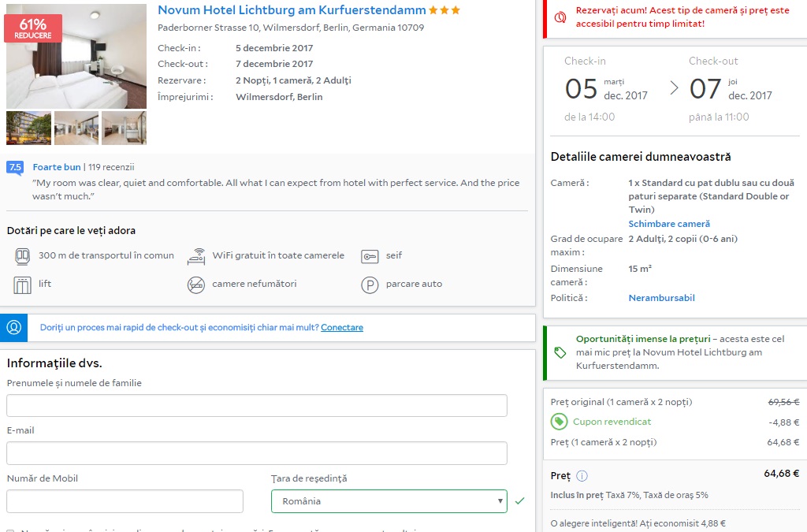The height and width of the screenshot is (532, 807).
Task: Click the 'Detaliile camerei dumneavoastră' heading
Action: tap(641, 157)
